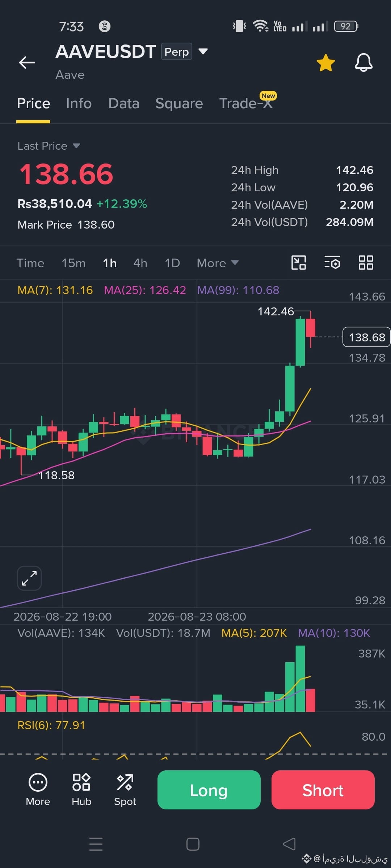Screen dimensions: 391x868
Task: Open the Hub icon
Action: pyautogui.click(x=81, y=790)
